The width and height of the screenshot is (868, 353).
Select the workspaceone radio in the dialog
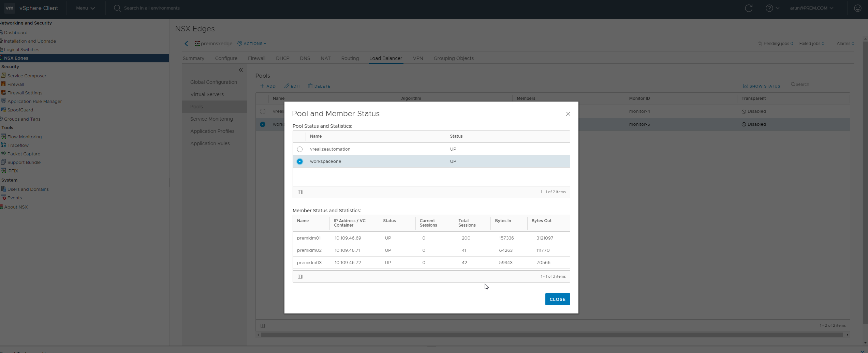(x=300, y=162)
